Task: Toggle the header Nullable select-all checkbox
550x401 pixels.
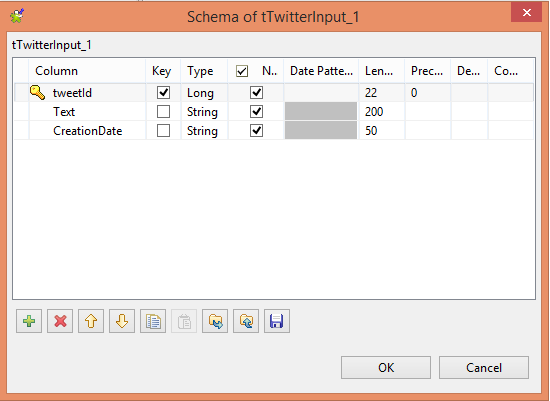Action: click(242, 71)
